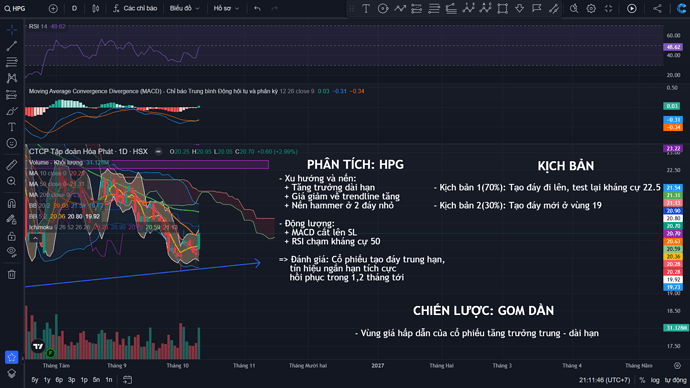Select trend line tool in left sidebar
Screen dimensions: 690x388
pos(12,46)
